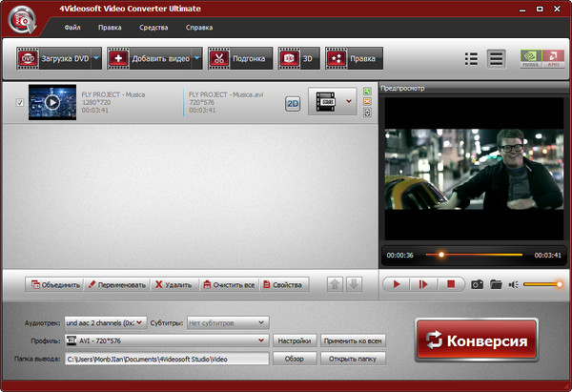
Task: Start conversion with the Конверсия button
Action: click(x=476, y=339)
